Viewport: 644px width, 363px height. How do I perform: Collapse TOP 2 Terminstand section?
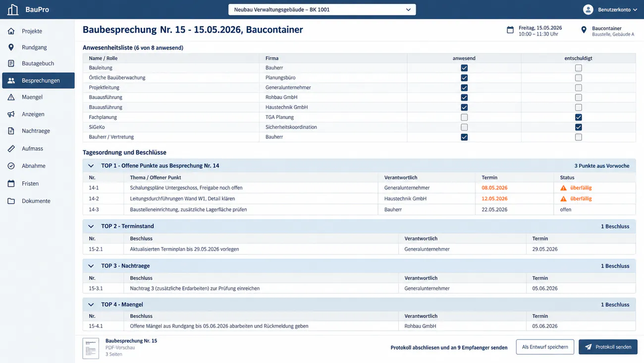coord(91,226)
